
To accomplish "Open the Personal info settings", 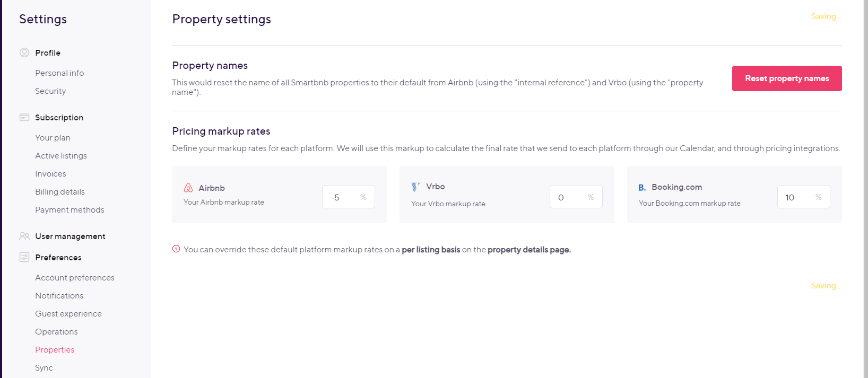I will pos(59,73).
